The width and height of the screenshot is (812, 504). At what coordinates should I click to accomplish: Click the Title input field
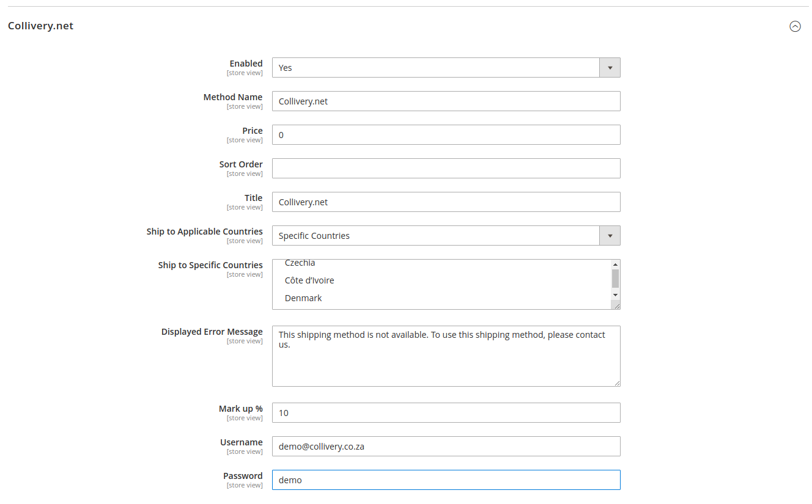(446, 202)
